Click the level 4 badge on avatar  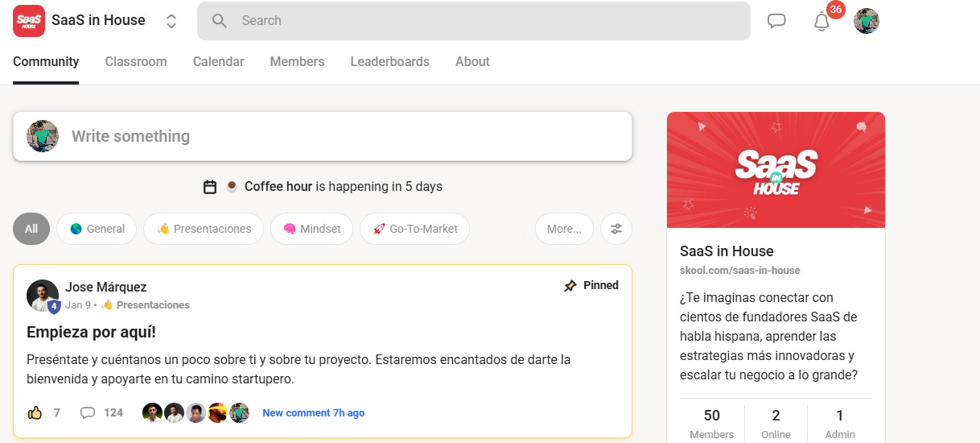tap(54, 307)
